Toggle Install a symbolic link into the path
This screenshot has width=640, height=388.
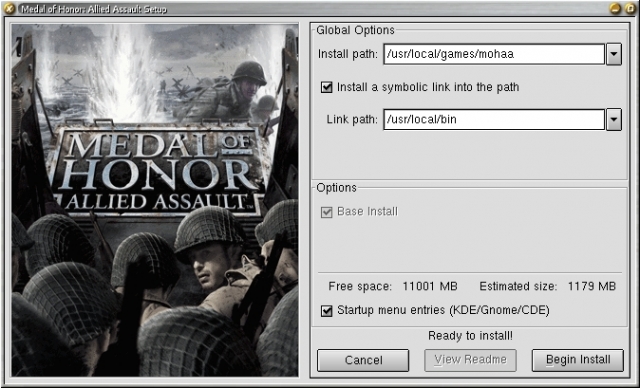coord(327,87)
